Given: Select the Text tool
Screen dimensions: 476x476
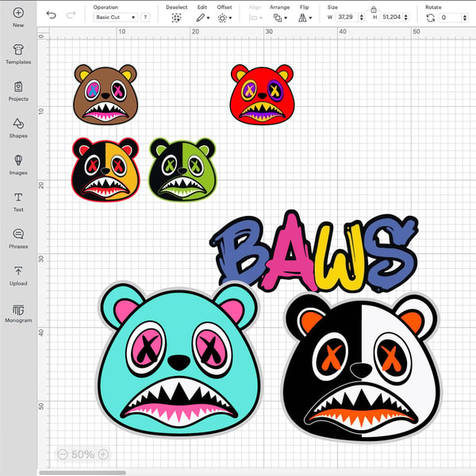Looking at the screenshot, I should (x=18, y=202).
